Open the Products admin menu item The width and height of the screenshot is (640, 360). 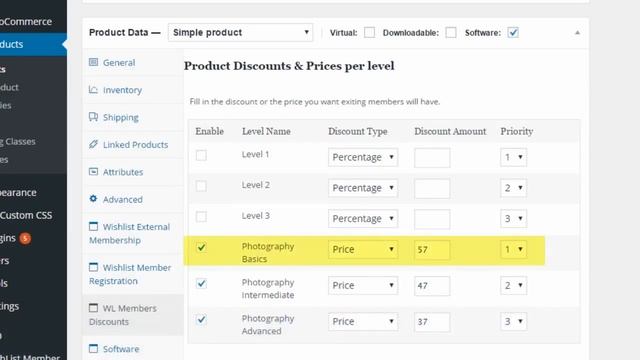point(33,44)
